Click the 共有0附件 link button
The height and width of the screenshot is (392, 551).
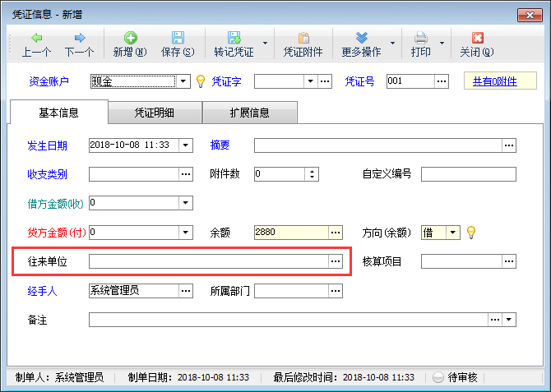pos(500,81)
